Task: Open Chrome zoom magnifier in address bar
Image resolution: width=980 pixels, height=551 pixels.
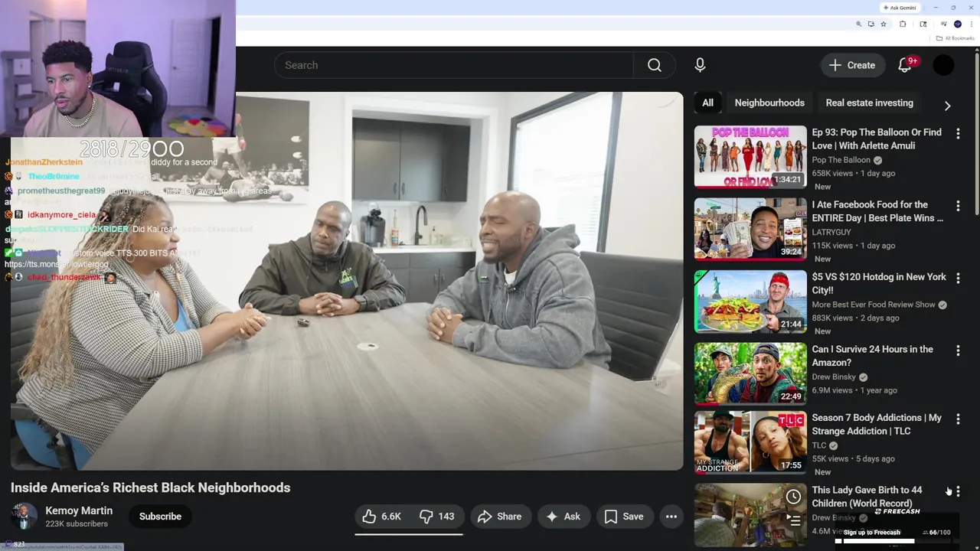Action: (x=859, y=24)
